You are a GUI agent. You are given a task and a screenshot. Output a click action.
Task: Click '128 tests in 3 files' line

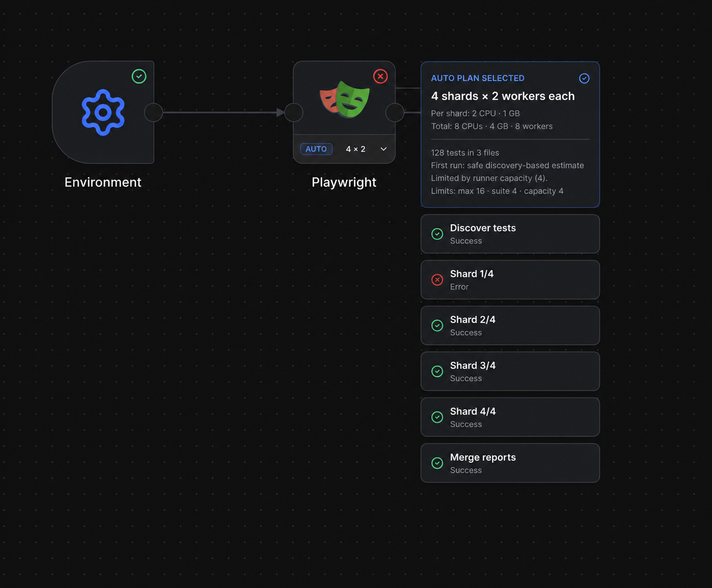[465, 153]
